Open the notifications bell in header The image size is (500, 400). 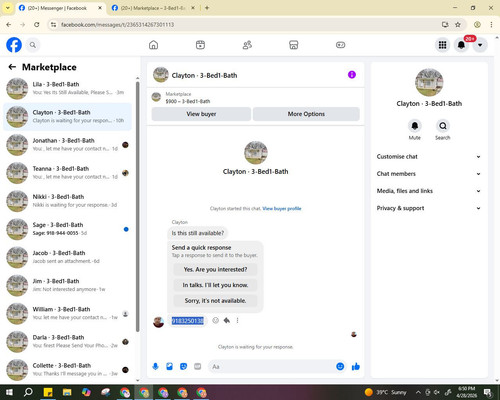(x=461, y=45)
